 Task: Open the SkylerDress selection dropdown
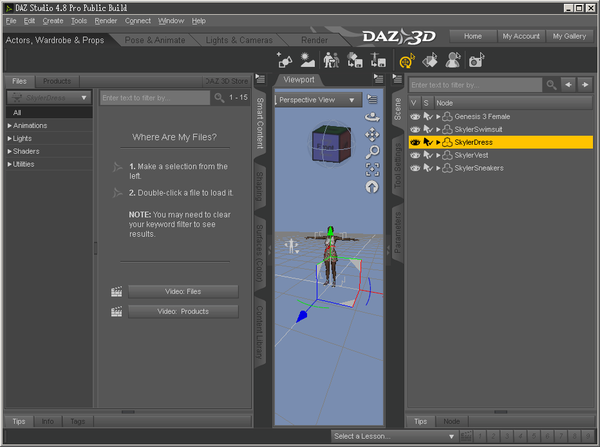49,98
